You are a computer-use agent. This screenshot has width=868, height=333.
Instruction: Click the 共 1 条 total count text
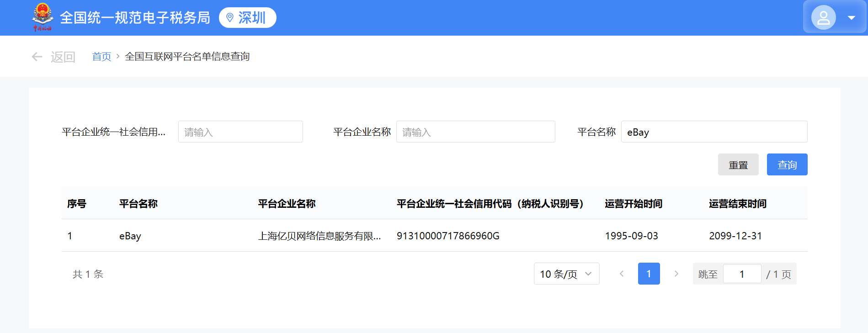pos(88,274)
